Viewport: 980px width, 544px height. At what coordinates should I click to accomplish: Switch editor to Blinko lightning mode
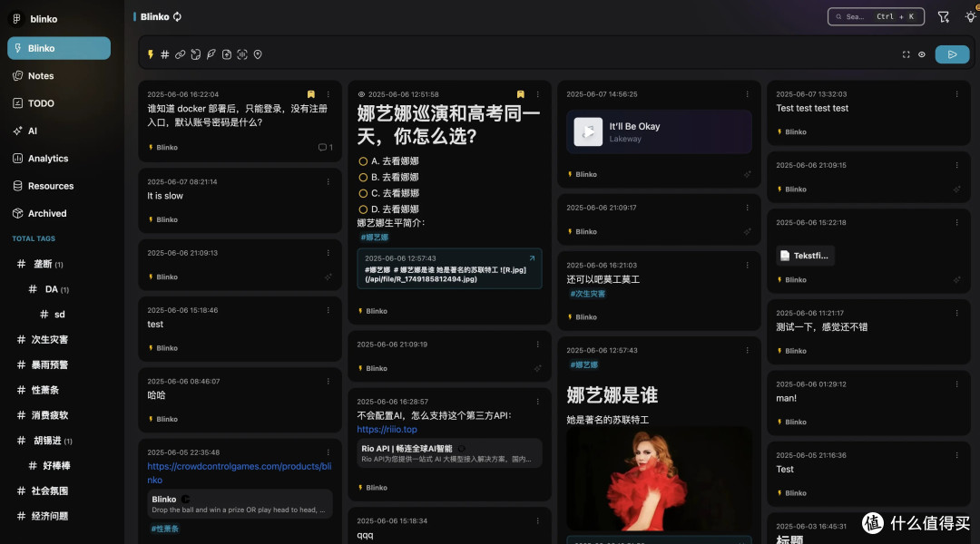(x=151, y=55)
